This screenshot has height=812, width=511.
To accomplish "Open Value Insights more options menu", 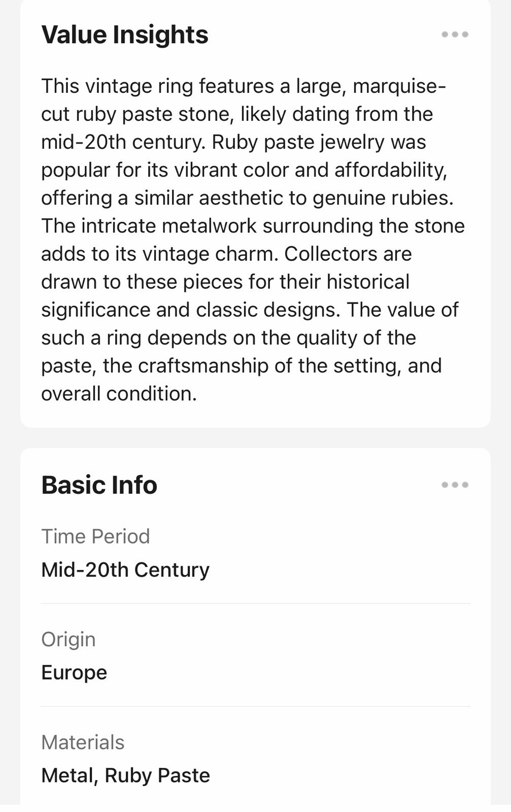I will (455, 35).
